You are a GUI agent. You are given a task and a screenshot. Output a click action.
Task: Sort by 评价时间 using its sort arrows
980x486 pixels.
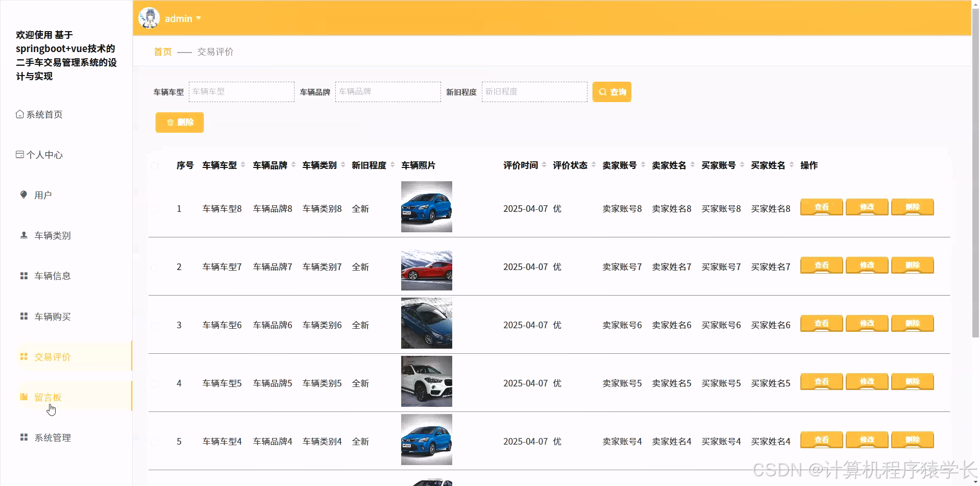pyautogui.click(x=544, y=165)
